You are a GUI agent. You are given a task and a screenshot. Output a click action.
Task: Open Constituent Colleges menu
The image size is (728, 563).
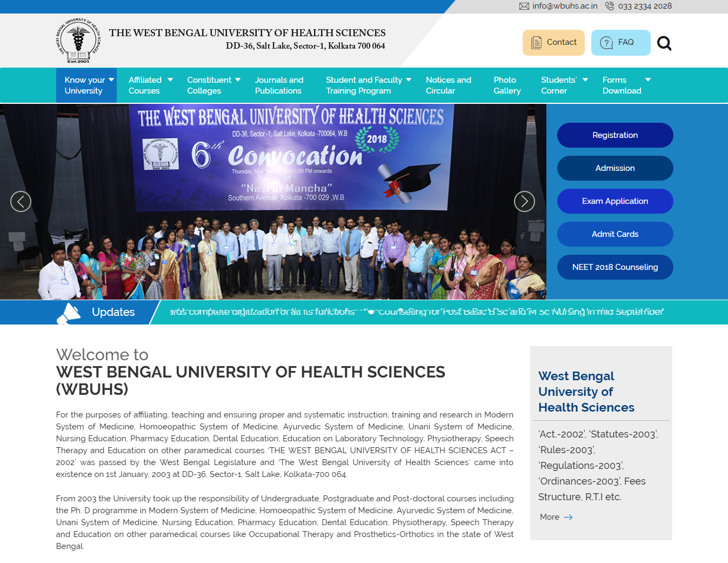209,85
